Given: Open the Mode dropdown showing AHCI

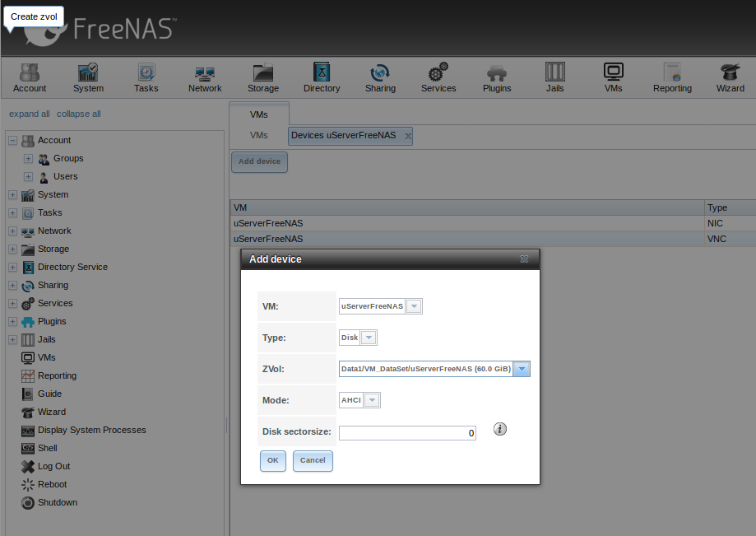Looking at the screenshot, I should pos(372,400).
